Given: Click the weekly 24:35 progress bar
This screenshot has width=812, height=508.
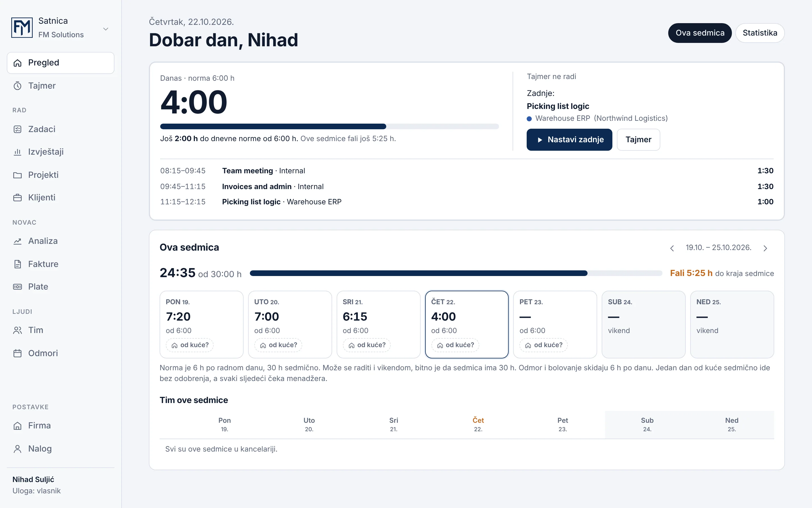Looking at the screenshot, I should click(x=456, y=273).
